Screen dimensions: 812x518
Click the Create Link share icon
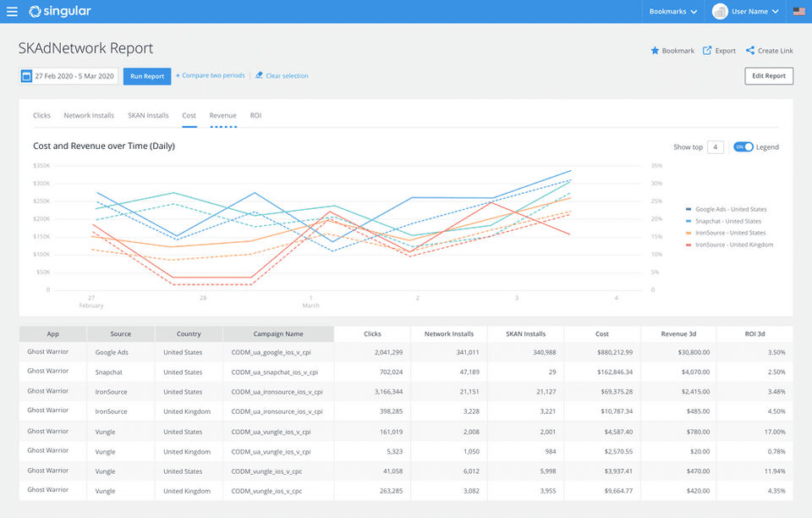(x=750, y=50)
